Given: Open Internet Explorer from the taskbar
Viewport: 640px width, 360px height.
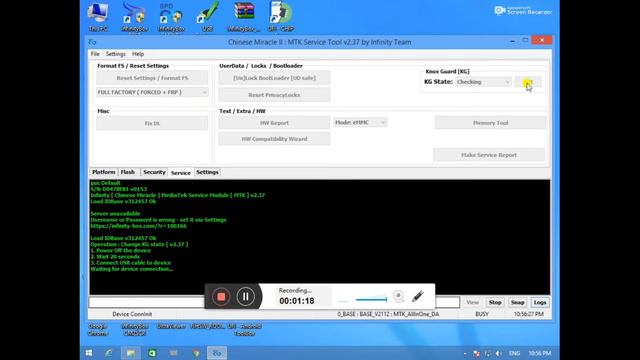Looking at the screenshot, I should pyautogui.click(x=109, y=353).
